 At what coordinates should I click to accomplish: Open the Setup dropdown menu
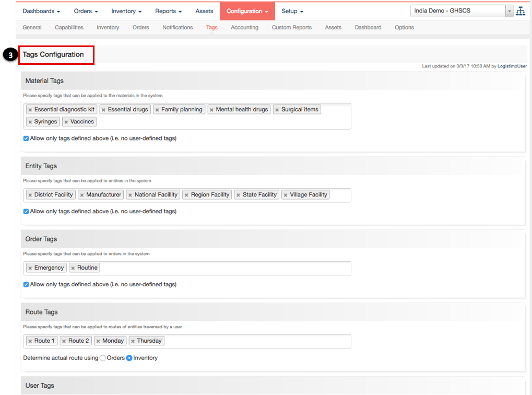292,11
